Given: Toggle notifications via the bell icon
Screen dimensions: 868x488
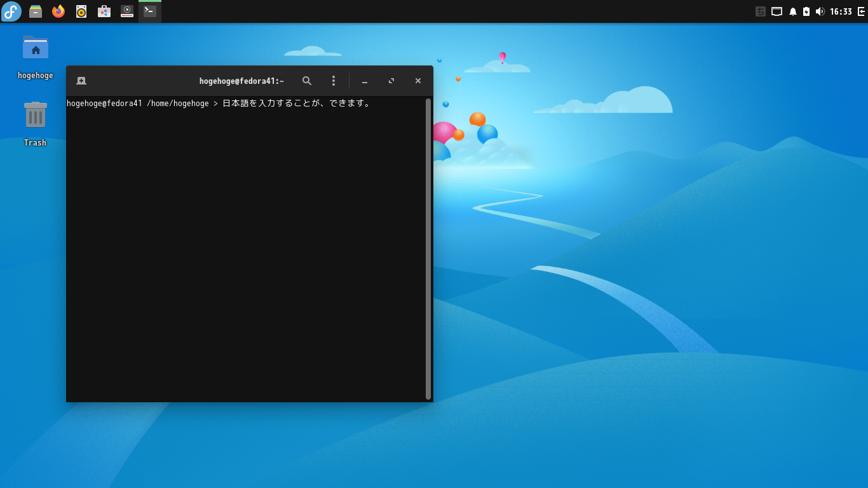Looking at the screenshot, I should [793, 11].
